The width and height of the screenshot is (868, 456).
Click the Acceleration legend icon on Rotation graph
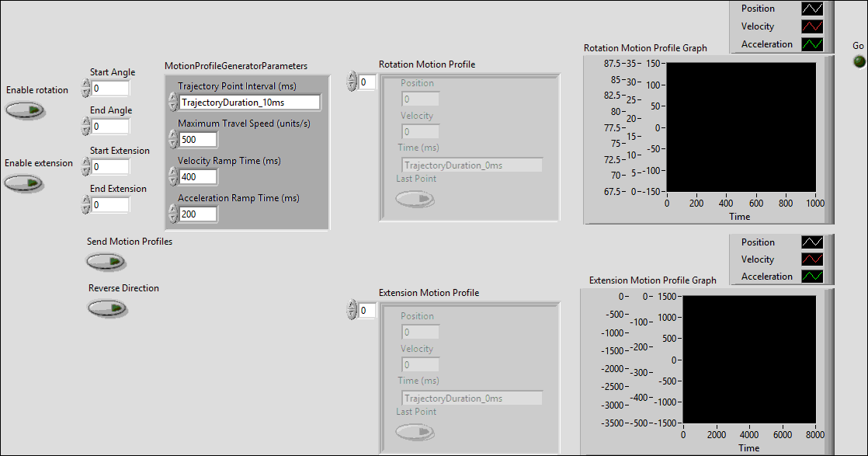[812, 44]
